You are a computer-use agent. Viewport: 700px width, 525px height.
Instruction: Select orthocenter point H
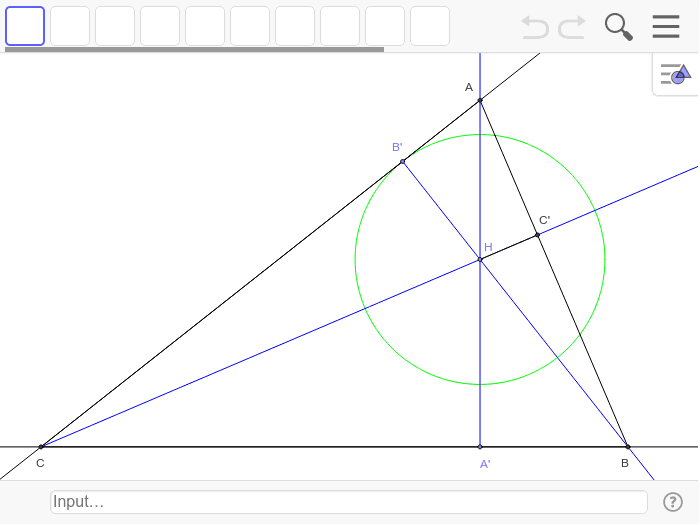pos(480,259)
